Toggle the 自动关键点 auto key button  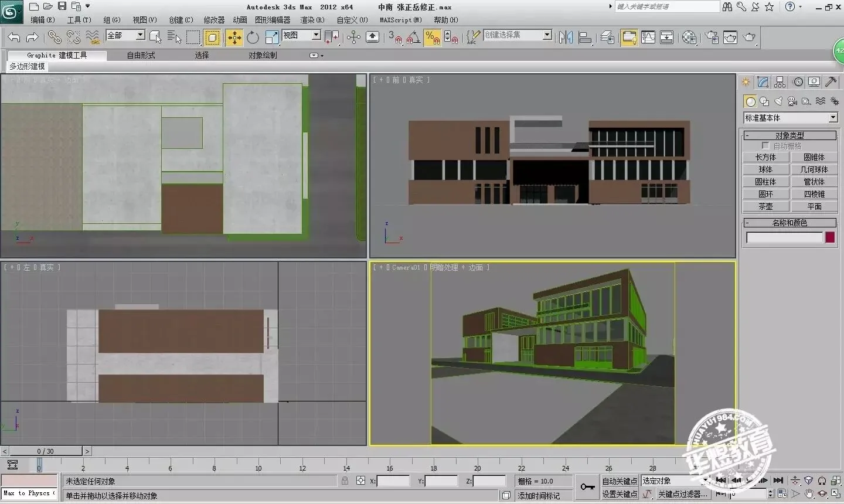click(x=620, y=481)
